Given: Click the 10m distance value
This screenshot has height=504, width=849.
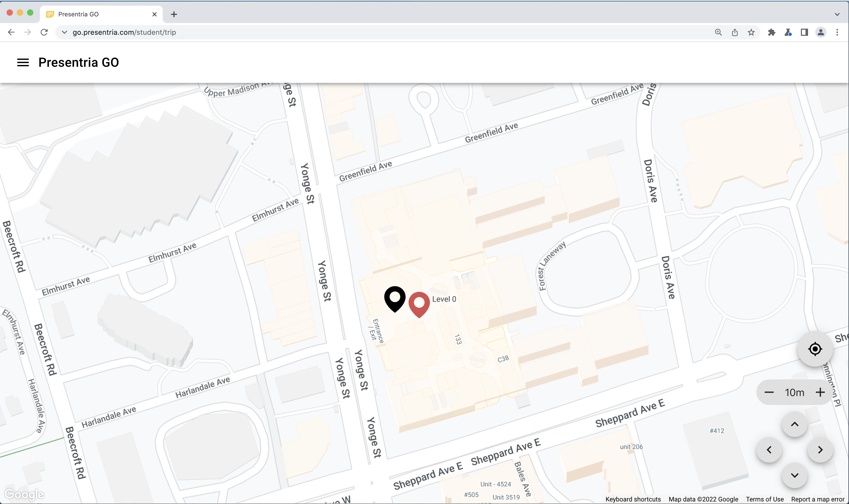Looking at the screenshot, I should [x=794, y=392].
